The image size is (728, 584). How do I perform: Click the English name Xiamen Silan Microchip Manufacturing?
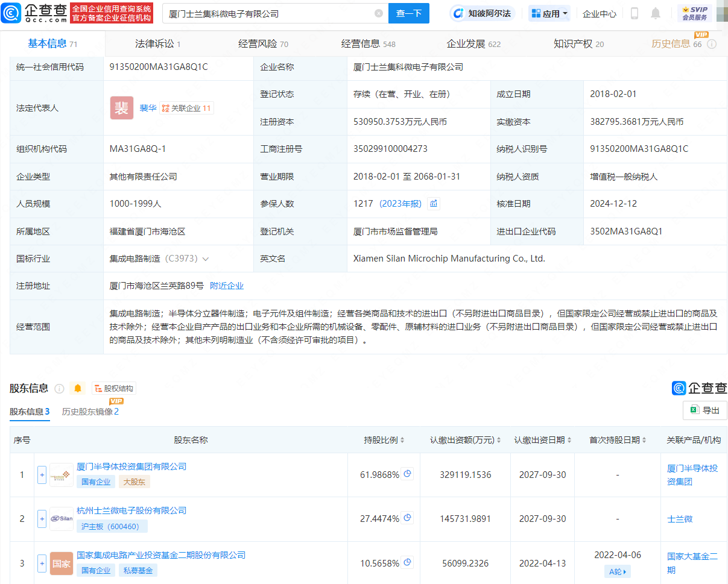pyautogui.click(x=449, y=259)
